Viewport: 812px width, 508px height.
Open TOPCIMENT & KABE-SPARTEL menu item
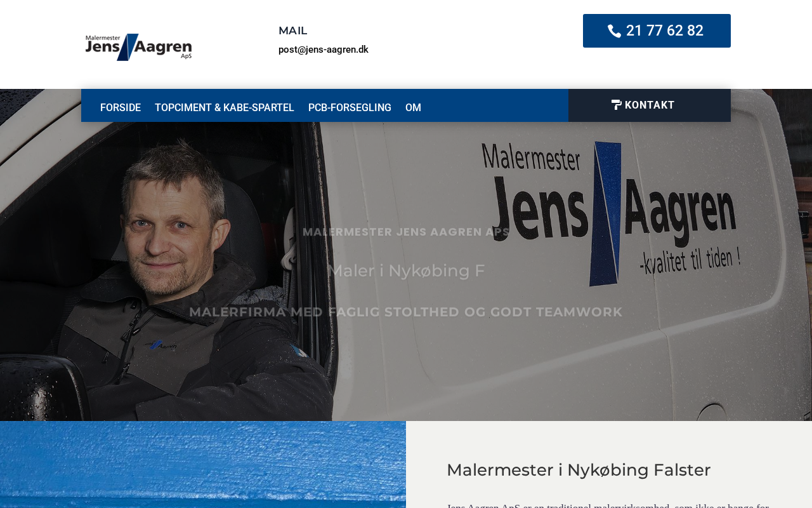click(225, 108)
